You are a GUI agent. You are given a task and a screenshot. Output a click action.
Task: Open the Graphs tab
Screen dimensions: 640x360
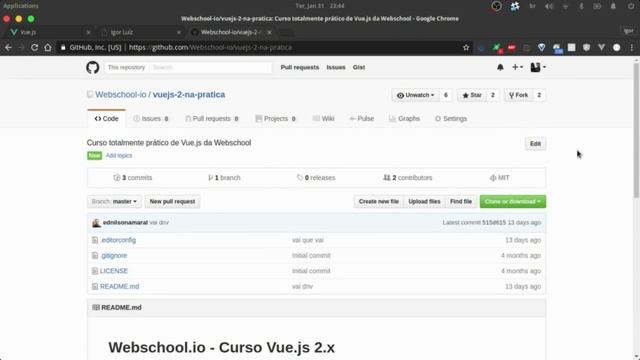(404, 119)
